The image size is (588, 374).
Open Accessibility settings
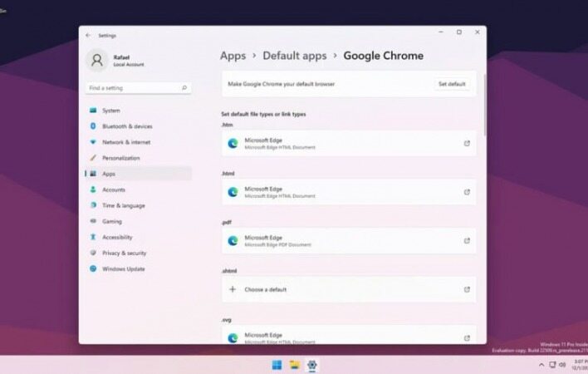[x=139, y=237]
